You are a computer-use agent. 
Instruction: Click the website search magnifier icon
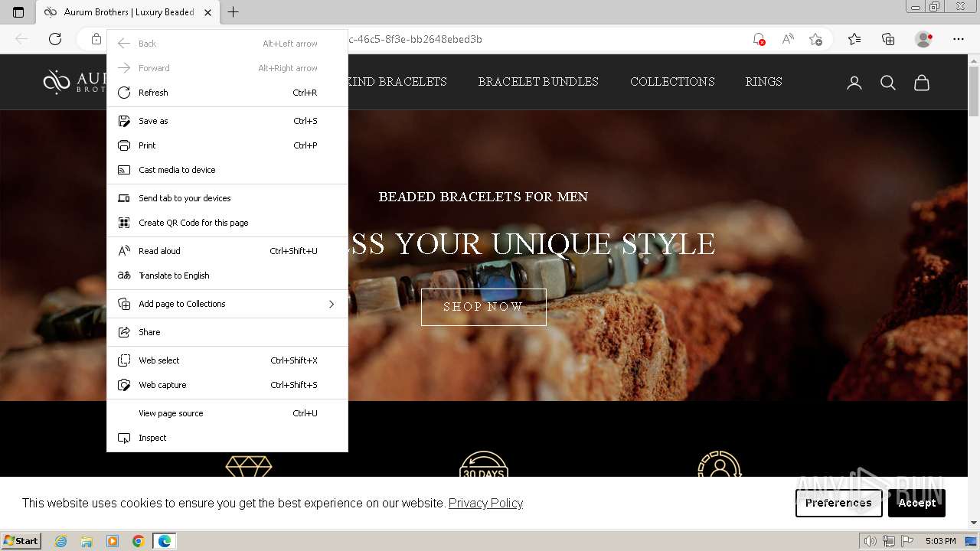pyautogui.click(x=888, y=83)
